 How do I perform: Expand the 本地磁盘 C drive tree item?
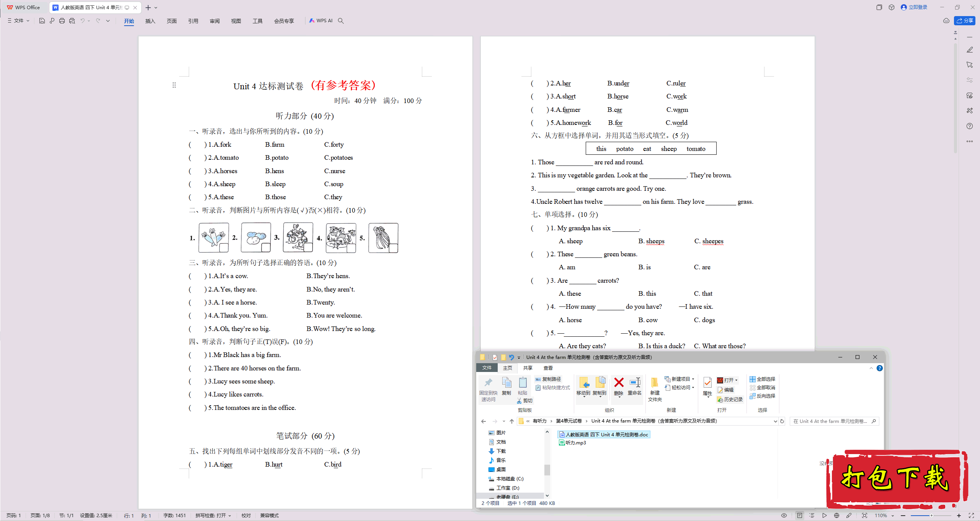coord(485,478)
